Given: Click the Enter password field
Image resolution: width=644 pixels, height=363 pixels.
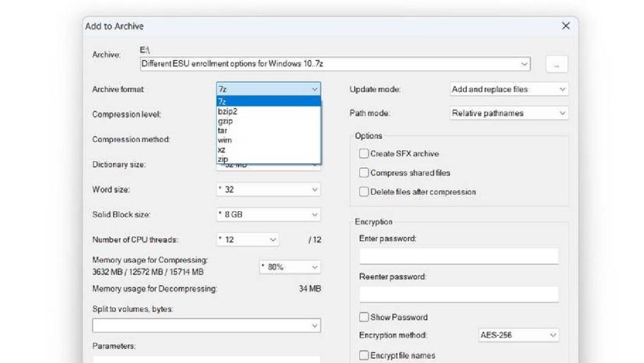Looking at the screenshot, I should pyautogui.click(x=459, y=256).
